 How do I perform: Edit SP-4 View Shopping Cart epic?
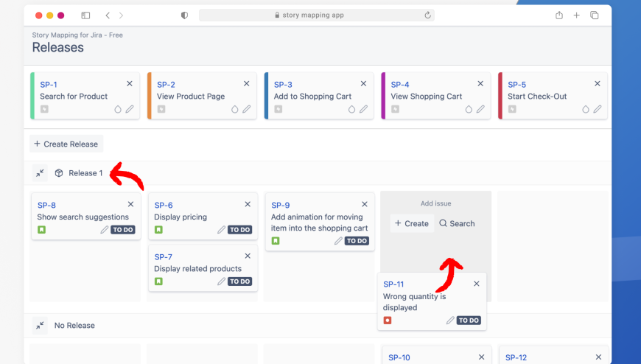coord(480,109)
